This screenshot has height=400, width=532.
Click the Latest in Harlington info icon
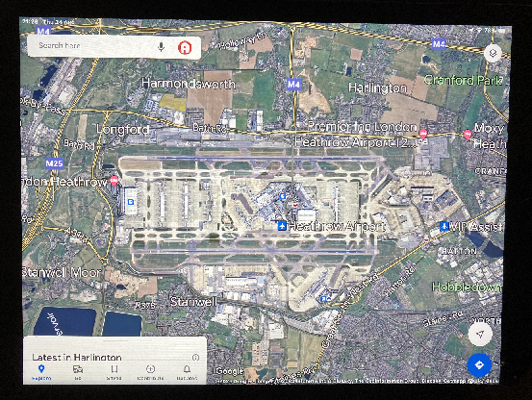(x=195, y=358)
